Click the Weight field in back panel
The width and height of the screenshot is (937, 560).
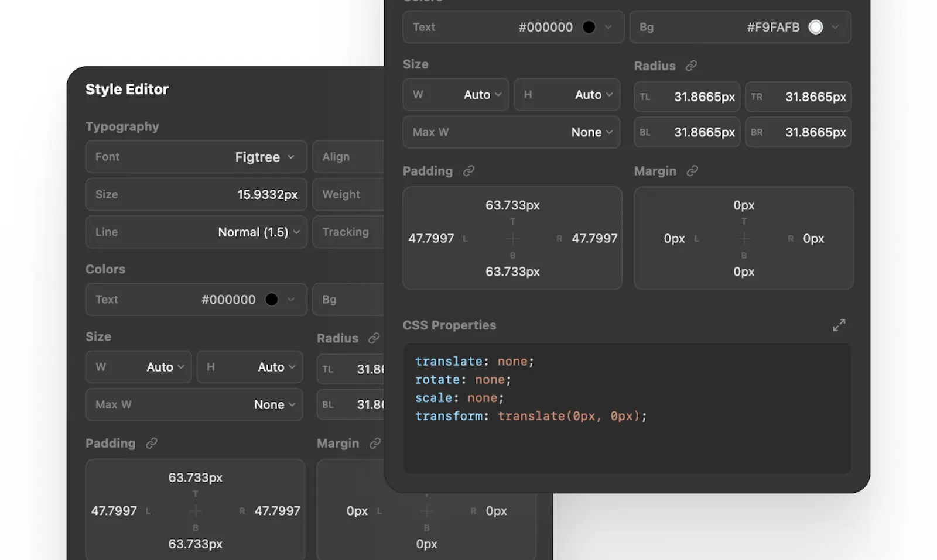click(x=348, y=194)
